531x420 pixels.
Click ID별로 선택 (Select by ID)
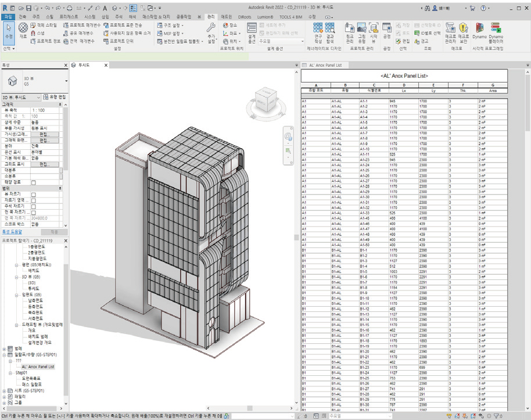pos(428,33)
